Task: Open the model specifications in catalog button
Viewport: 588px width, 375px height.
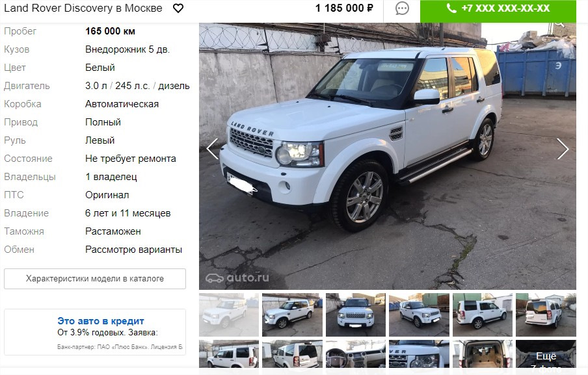Action: [x=95, y=279]
